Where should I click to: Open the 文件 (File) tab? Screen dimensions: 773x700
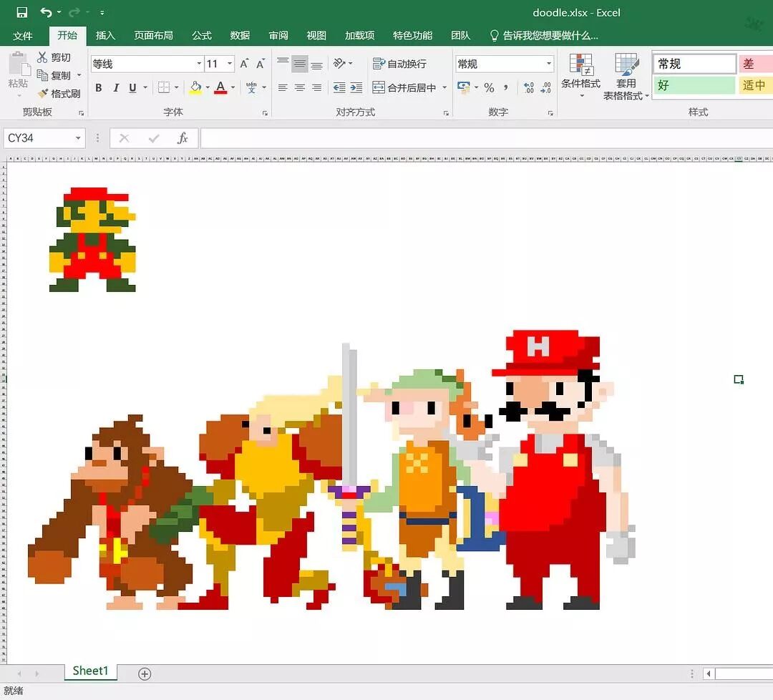point(23,36)
